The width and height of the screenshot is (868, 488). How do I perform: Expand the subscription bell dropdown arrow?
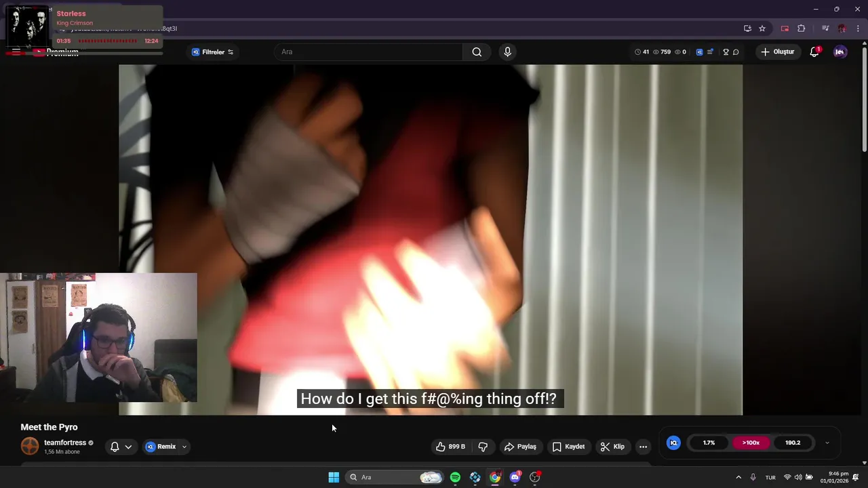[128, 447]
